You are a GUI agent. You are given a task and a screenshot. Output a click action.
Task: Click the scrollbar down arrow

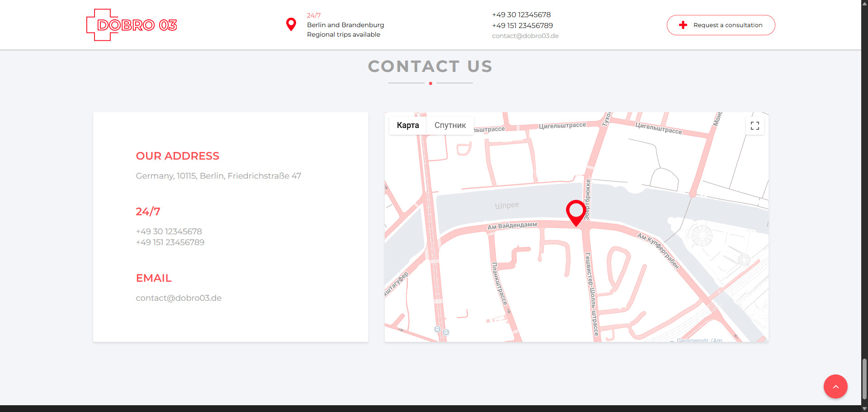coord(864,408)
